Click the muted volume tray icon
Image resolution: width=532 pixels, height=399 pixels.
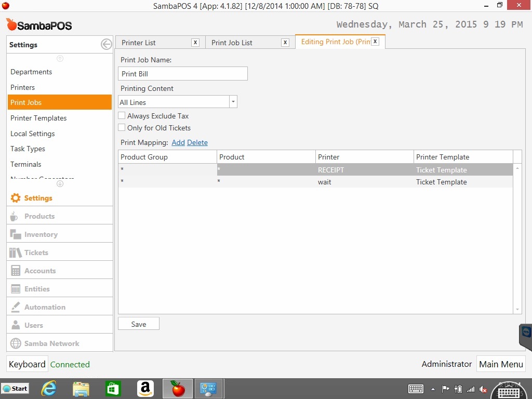(x=483, y=389)
